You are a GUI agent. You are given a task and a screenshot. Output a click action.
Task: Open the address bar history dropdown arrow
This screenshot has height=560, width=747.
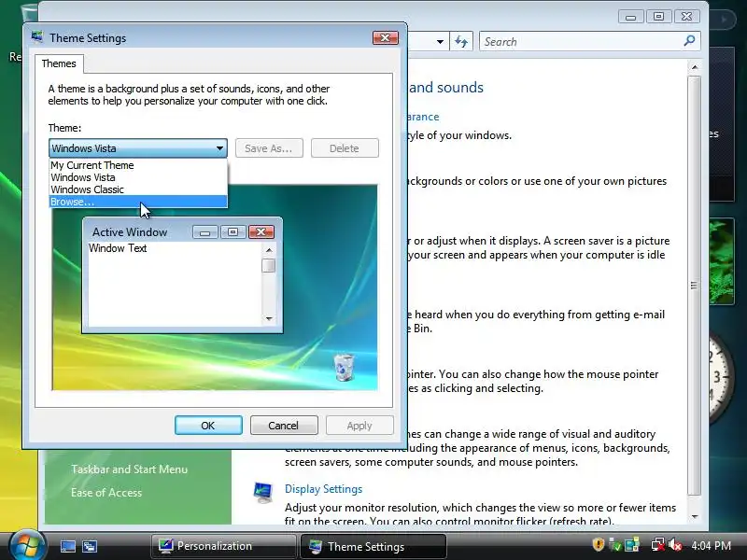click(x=440, y=42)
